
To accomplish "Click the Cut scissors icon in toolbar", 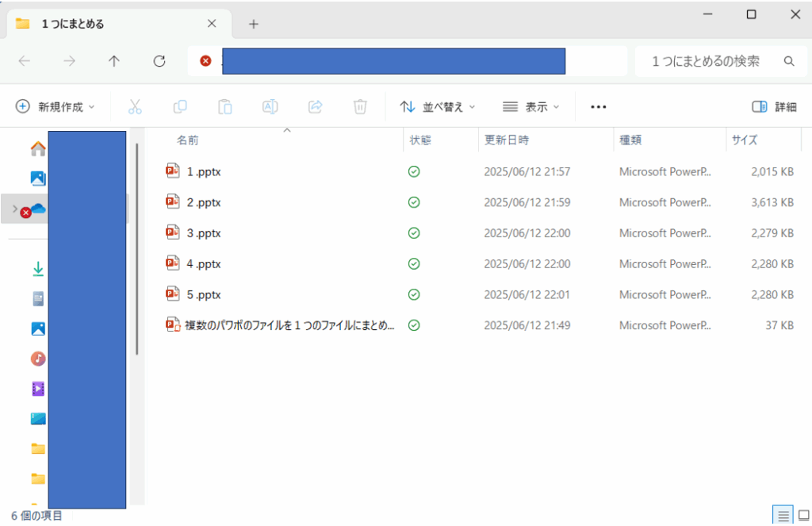I will tap(134, 106).
